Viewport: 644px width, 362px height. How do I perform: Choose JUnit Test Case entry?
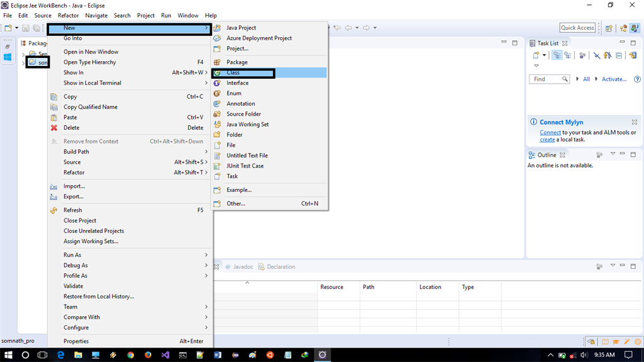pyautogui.click(x=269, y=166)
